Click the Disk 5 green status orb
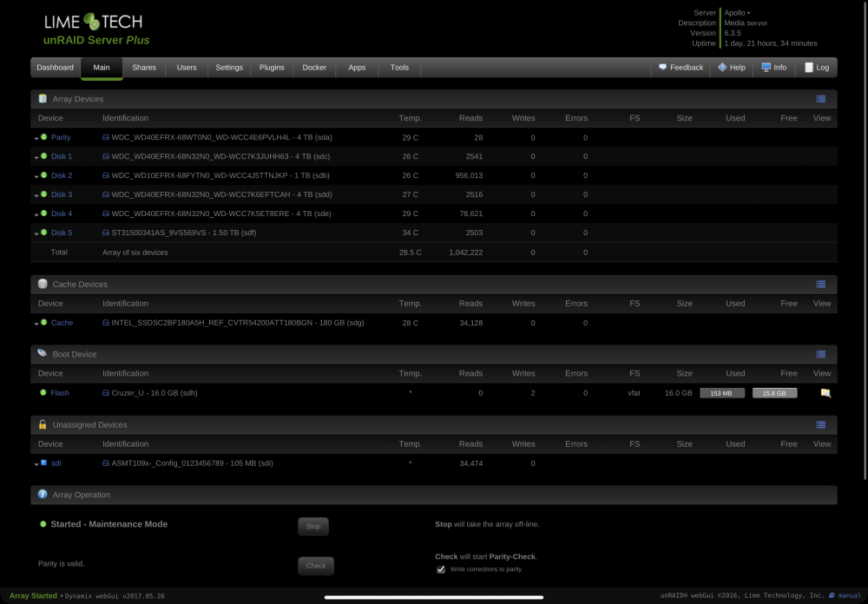Viewport: 868px width, 604px height. [x=43, y=233]
